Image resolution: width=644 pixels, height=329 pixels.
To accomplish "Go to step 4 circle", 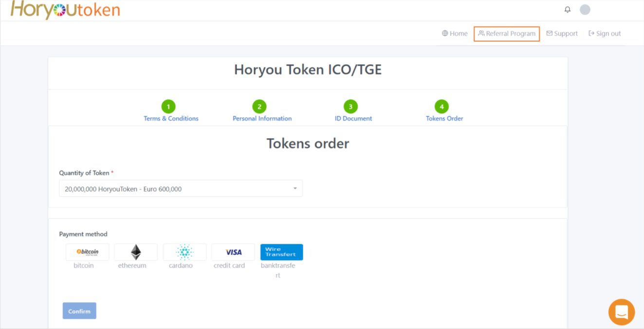I will (442, 107).
